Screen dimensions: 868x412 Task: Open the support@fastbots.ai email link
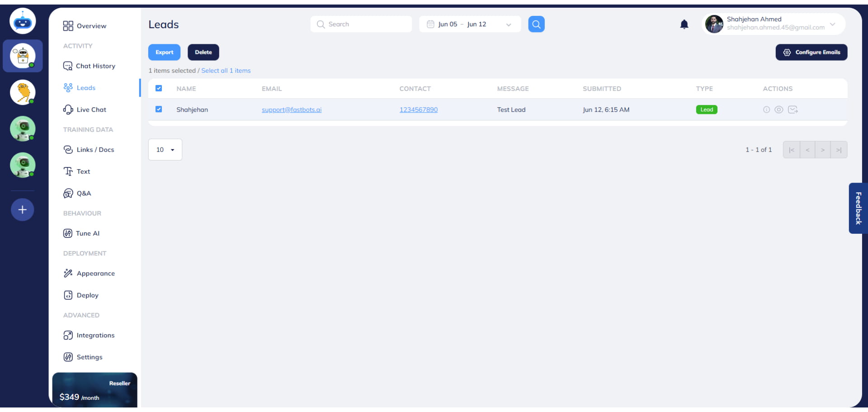(x=292, y=109)
